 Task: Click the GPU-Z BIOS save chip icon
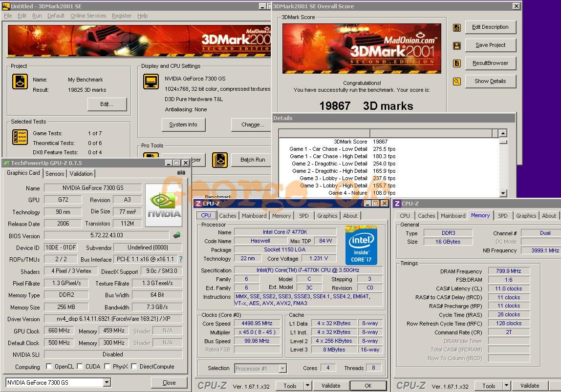point(177,235)
